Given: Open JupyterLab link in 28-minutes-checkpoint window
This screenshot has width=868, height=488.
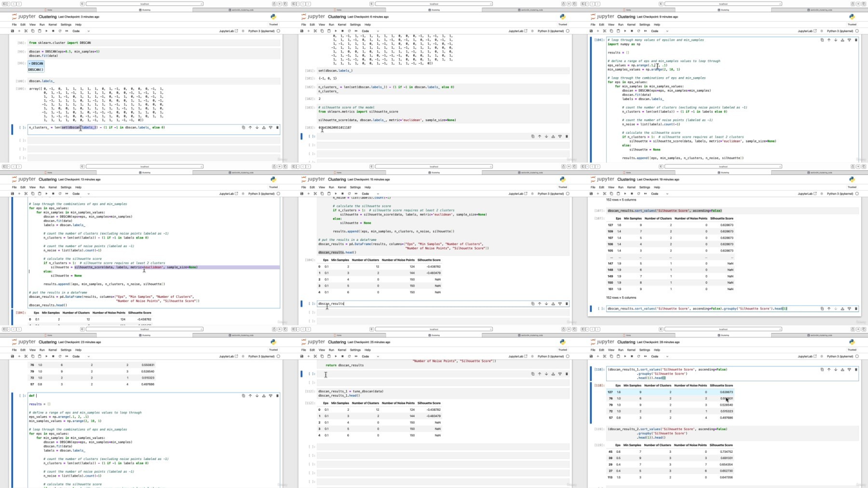Looking at the screenshot, I should point(807,356).
